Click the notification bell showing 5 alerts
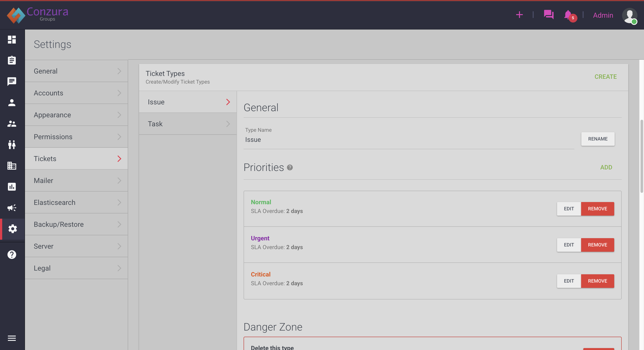The height and width of the screenshot is (350, 644). 568,15
